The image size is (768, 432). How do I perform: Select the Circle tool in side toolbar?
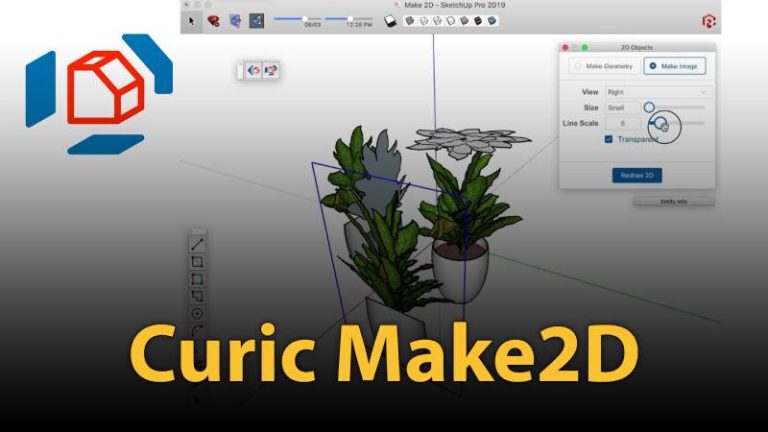coord(197,313)
